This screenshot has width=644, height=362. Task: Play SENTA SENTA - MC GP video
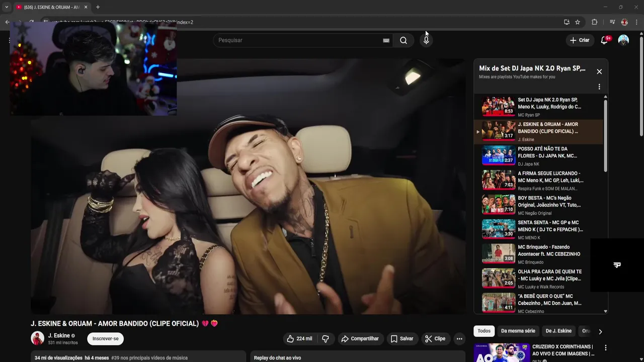538,230
